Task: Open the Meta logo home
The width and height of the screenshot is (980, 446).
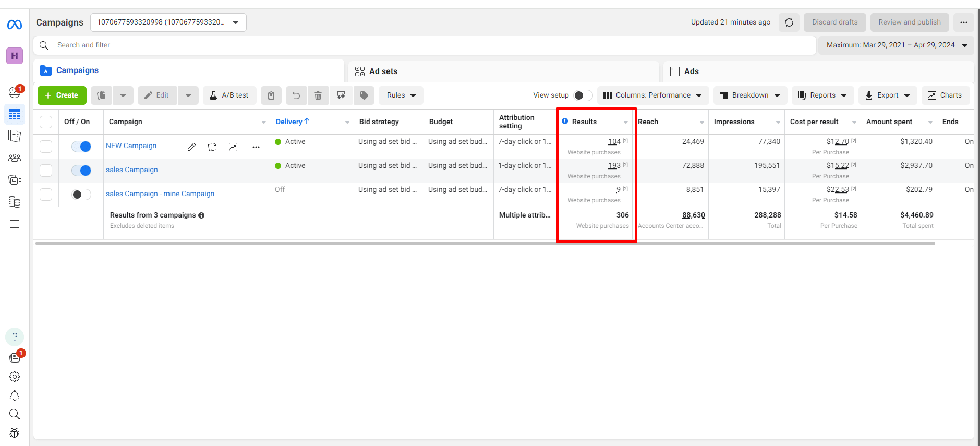Action: click(x=15, y=25)
